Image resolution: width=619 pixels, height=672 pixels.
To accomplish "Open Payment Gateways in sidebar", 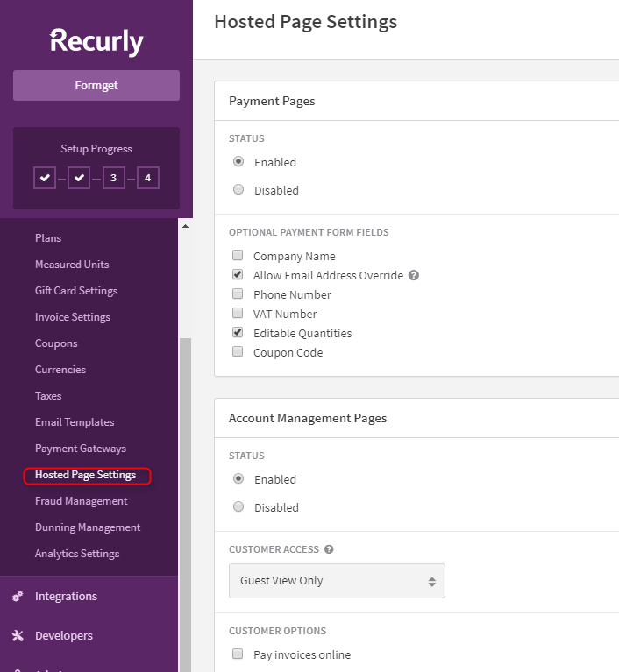I will coord(81,449).
